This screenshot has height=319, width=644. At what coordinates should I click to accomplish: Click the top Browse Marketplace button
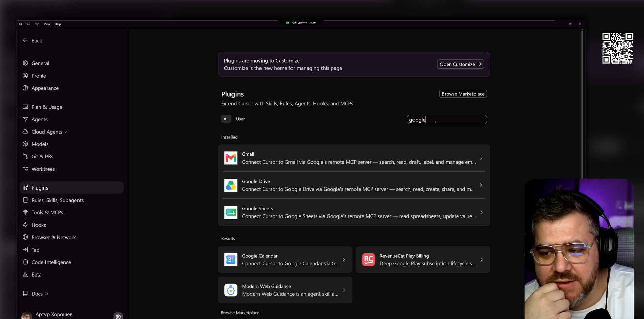[463, 94]
